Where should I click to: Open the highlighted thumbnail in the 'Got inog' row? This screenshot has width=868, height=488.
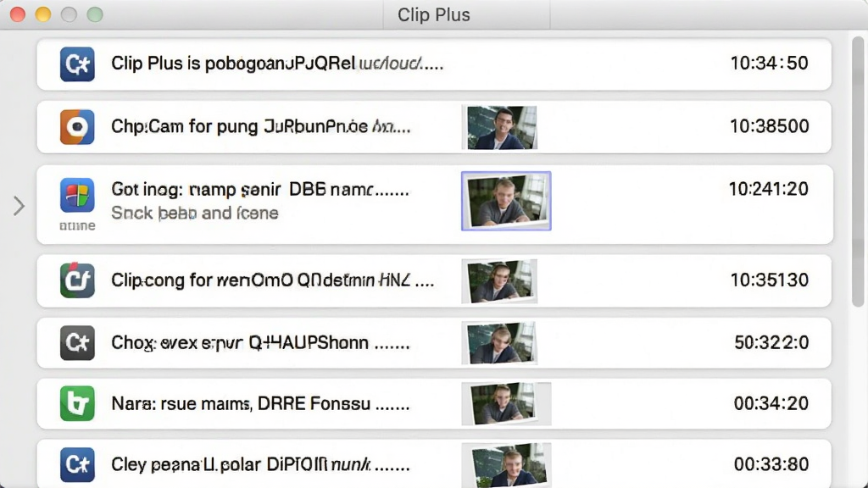click(x=506, y=201)
